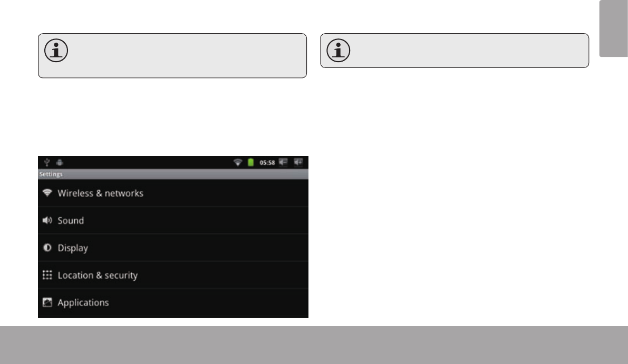Click the speaker icon beside Sound
The width and height of the screenshot is (628, 364).
coord(47,220)
